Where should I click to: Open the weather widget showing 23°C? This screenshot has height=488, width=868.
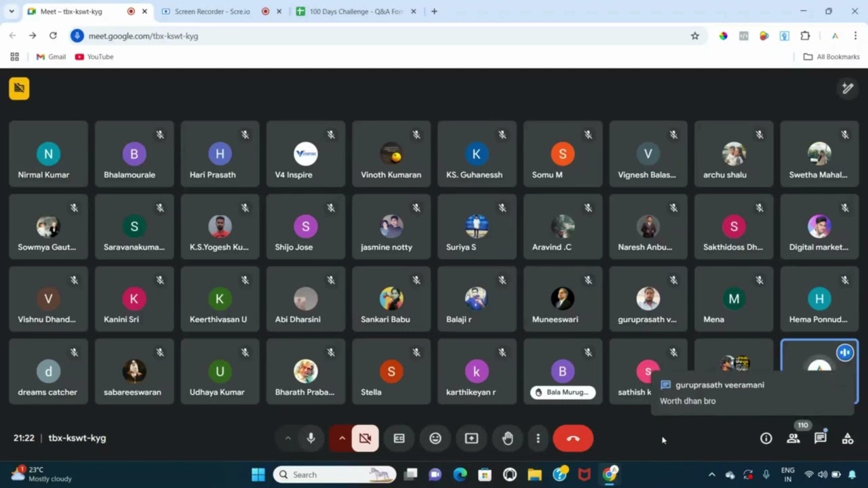point(42,474)
